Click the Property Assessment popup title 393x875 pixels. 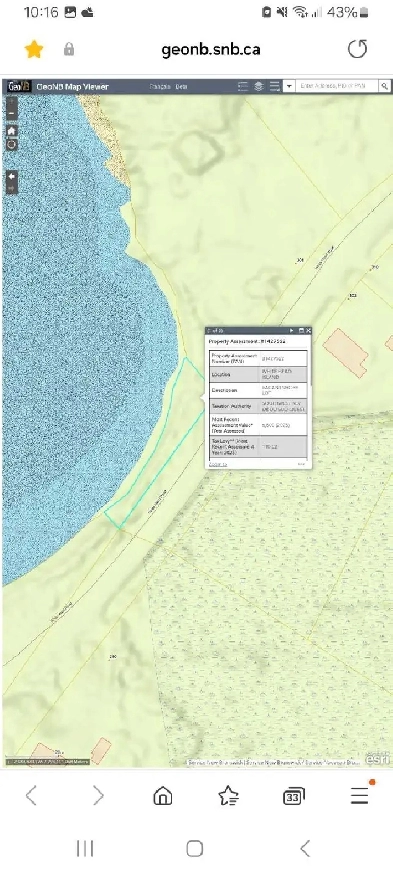coord(247,341)
